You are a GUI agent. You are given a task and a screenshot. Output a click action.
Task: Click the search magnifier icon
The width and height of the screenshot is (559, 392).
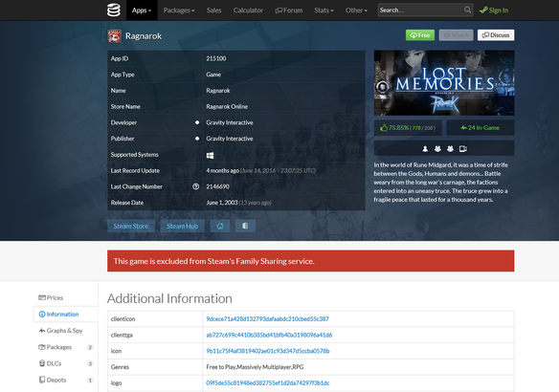[468, 10]
